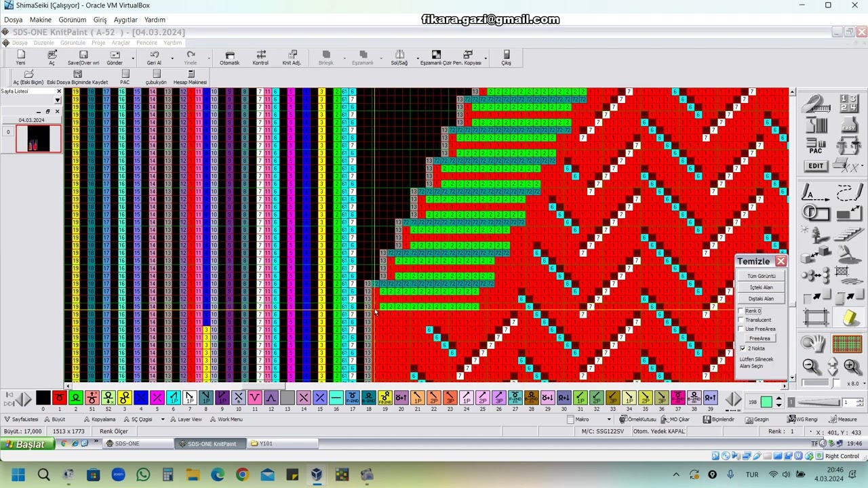Uncheck the 2 Nokta checkbox
The height and width of the screenshot is (488, 868).
click(x=742, y=348)
